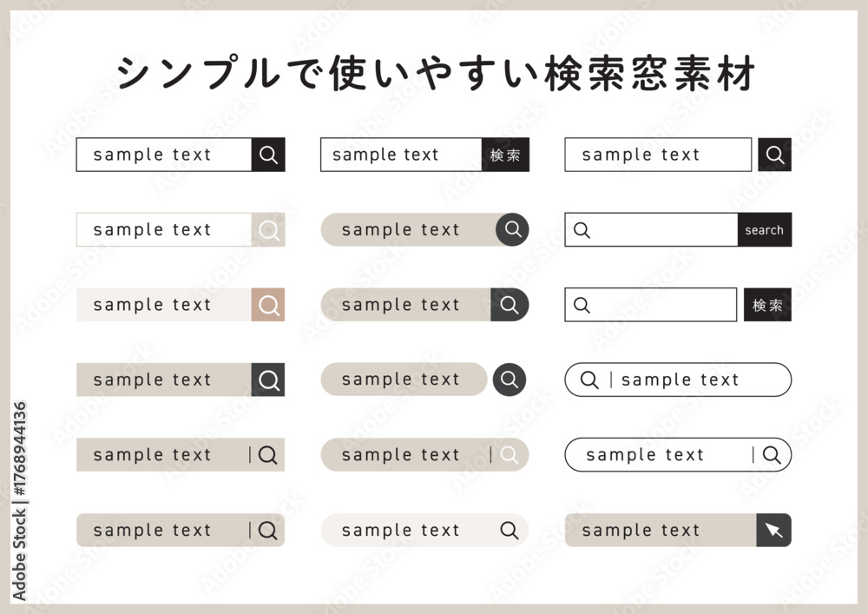Screen dimensions: 868x614
Task: Click the sample text field with cursor arrow button
Action: (x=661, y=530)
